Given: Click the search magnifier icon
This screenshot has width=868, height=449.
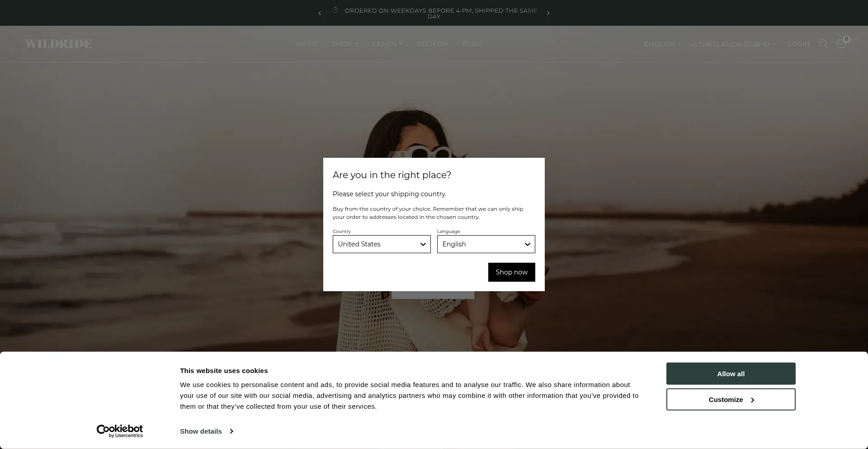Looking at the screenshot, I should pyautogui.click(x=823, y=44).
